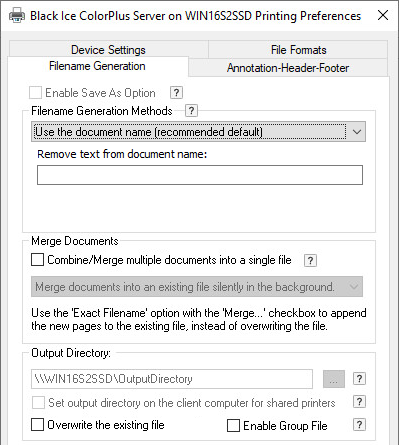Enable Combine/Merge multiple documents into a single file
The width and height of the screenshot is (399, 445).
pyautogui.click(x=37, y=260)
